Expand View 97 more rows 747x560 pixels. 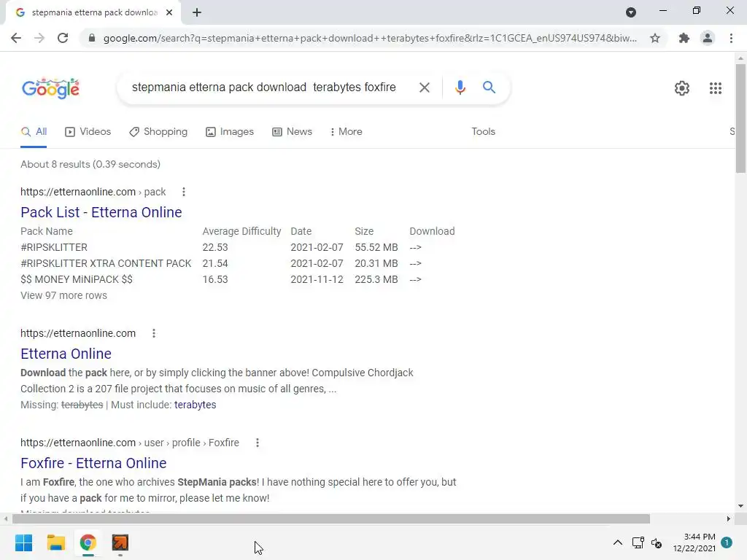tap(64, 296)
